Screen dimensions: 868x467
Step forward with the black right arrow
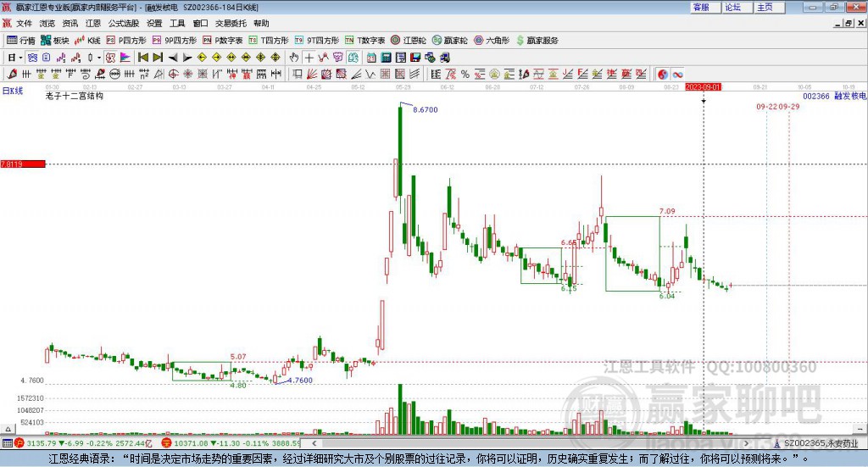tap(187, 58)
